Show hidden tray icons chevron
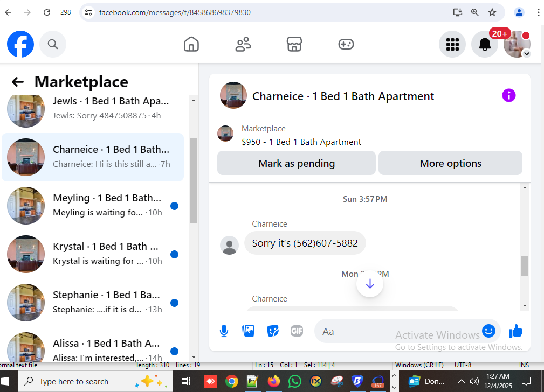This screenshot has width=544, height=392. coord(461,381)
